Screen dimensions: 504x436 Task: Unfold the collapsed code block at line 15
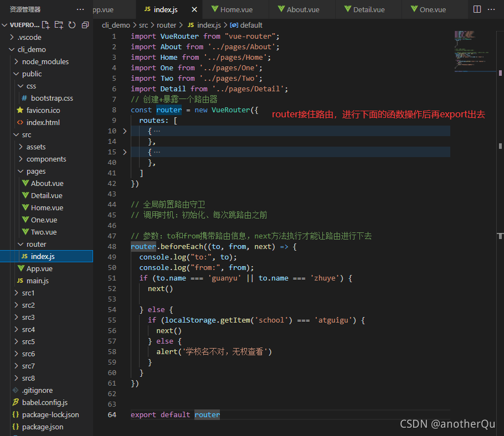coord(125,152)
